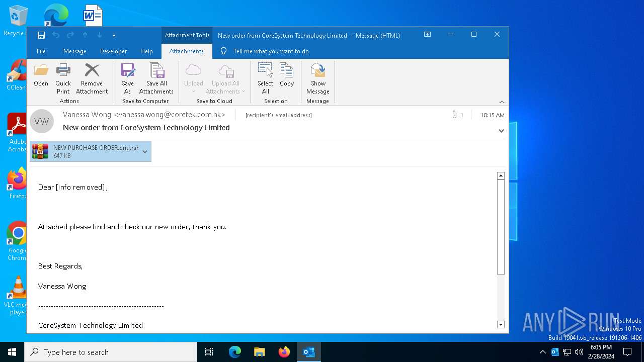Click the taskbar clock and date
This screenshot has height=362, width=644.
point(601,352)
